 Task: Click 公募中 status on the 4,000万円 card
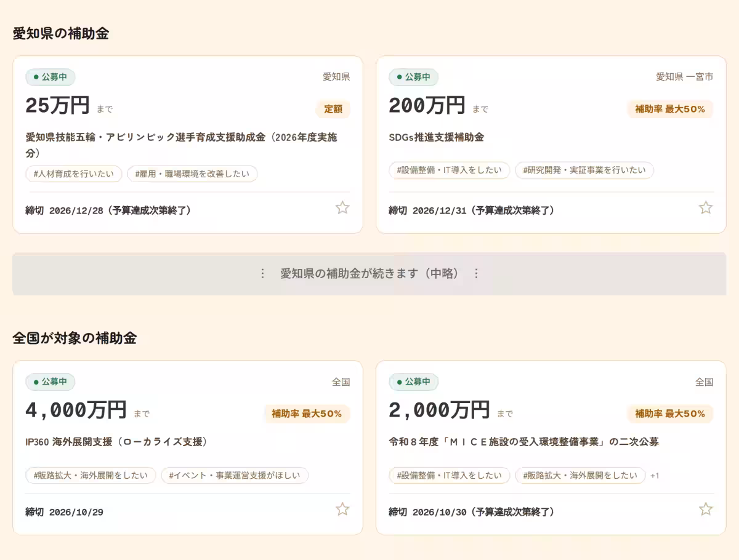[x=50, y=382]
